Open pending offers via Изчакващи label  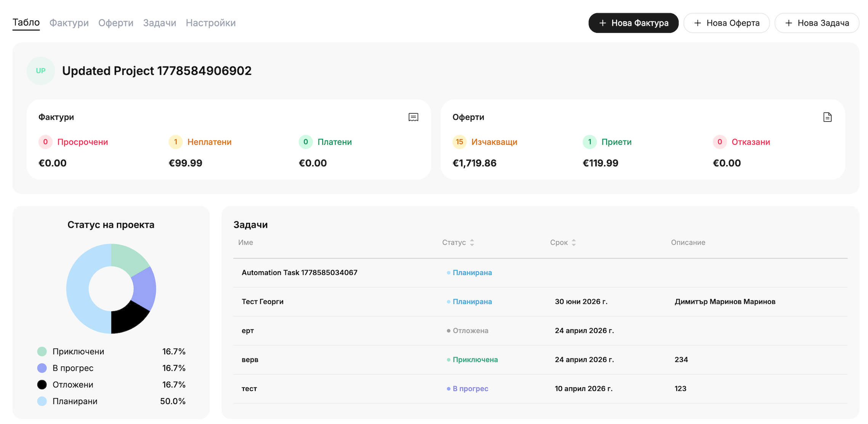(x=494, y=142)
